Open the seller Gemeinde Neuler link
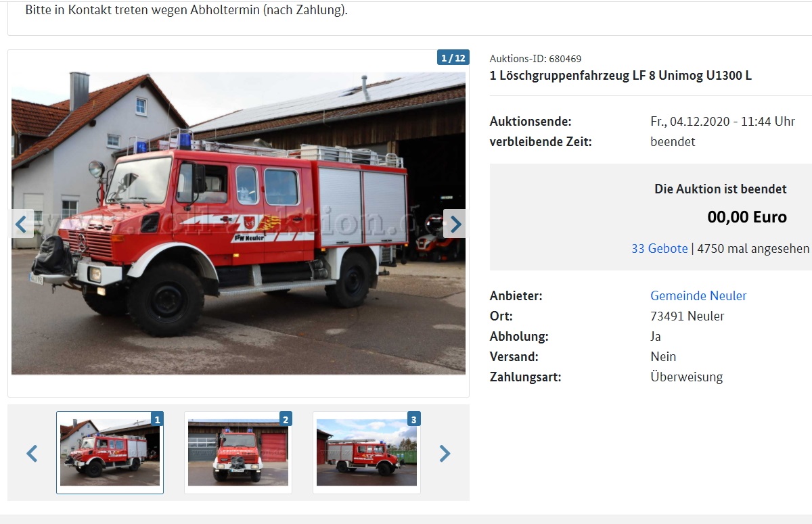This screenshot has width=812, height=524. [698, 296]
